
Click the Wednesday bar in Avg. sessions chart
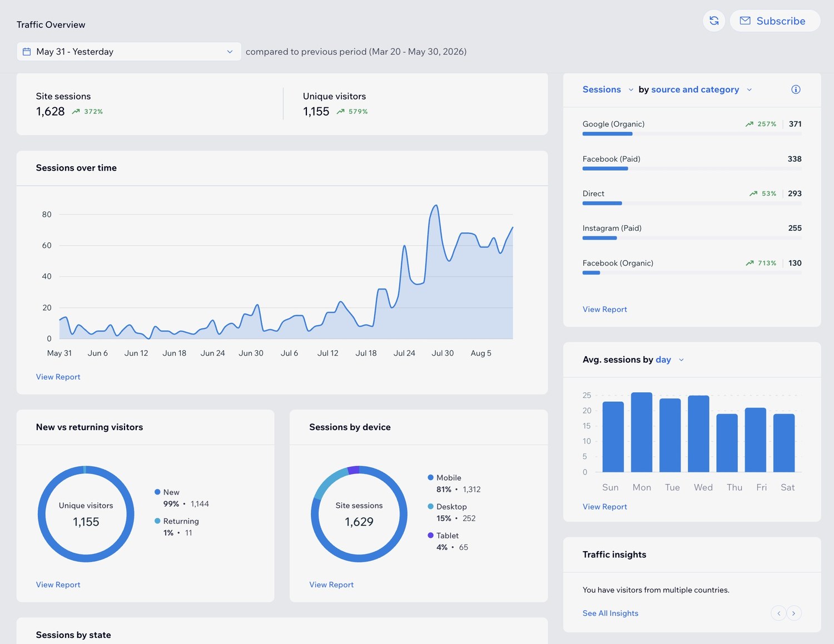[x=698, y=434]
